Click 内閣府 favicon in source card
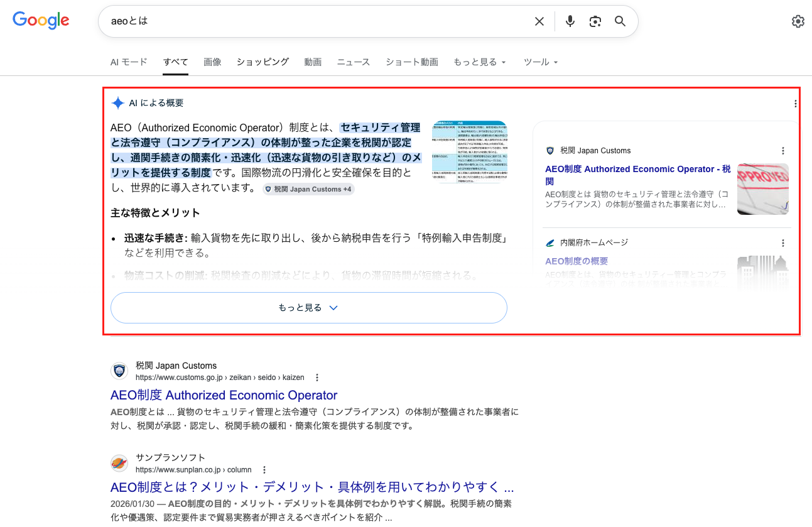Viewport: 812px width, 527px height. 550,242
